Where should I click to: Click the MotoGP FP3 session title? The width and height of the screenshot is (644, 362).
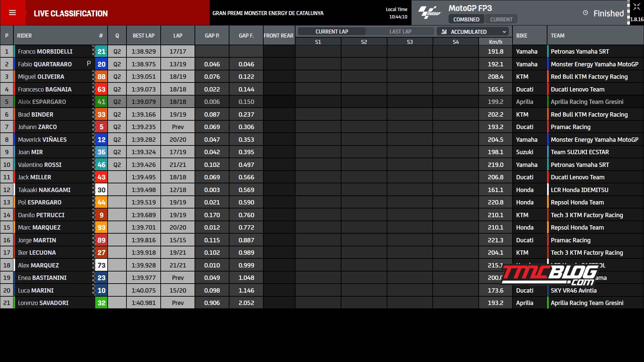(470, 8)
